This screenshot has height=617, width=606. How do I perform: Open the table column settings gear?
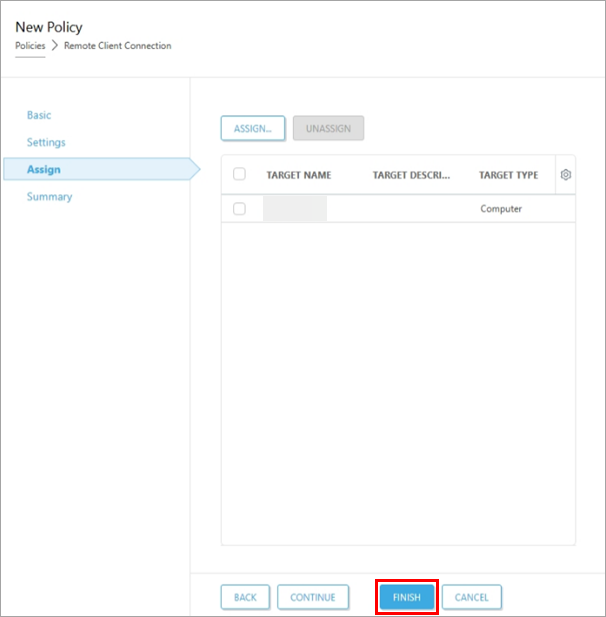click(x=565, y=175)
